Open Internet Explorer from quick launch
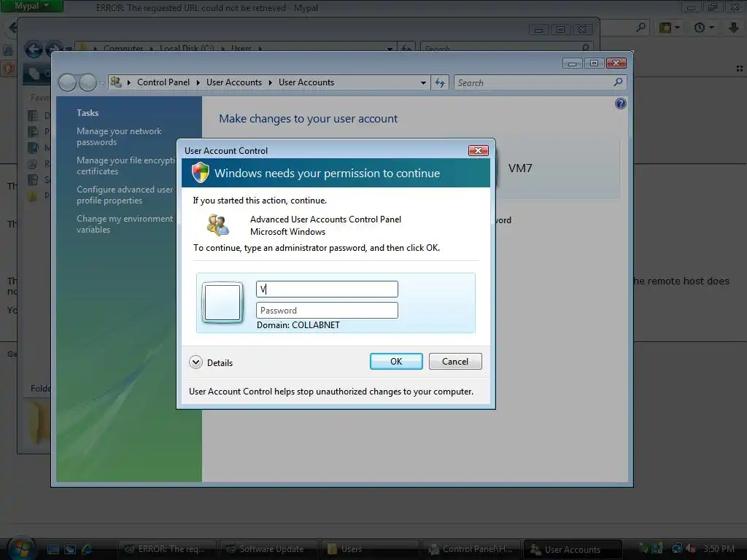Screen dimensions: 747x560 pos(87,549)
